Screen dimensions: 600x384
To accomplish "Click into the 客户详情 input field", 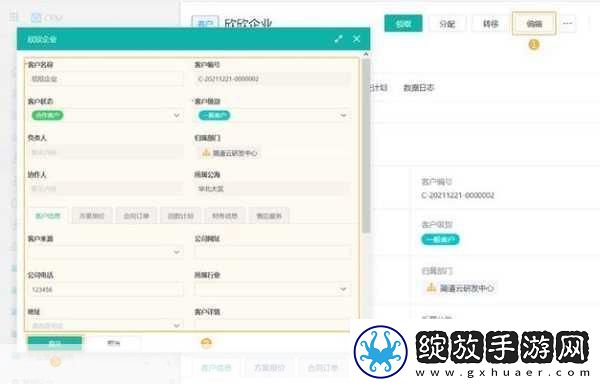I will (x=272, y=325).
